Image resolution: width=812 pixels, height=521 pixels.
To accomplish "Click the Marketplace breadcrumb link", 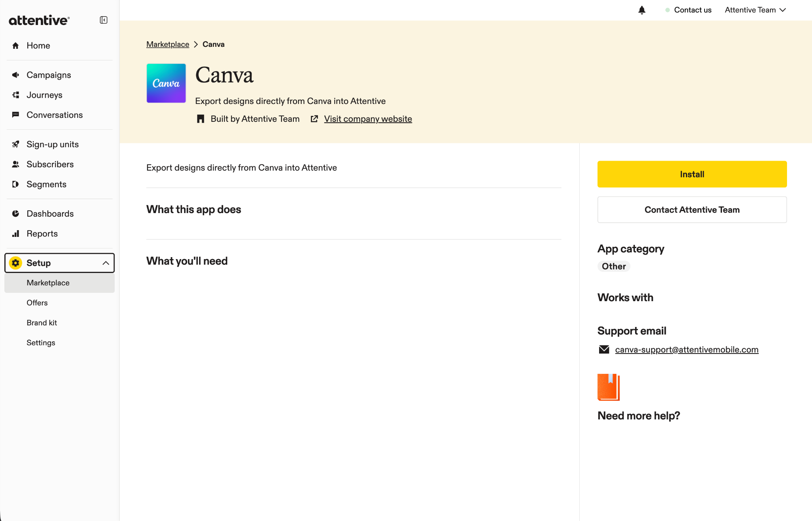I will (168, 44).
